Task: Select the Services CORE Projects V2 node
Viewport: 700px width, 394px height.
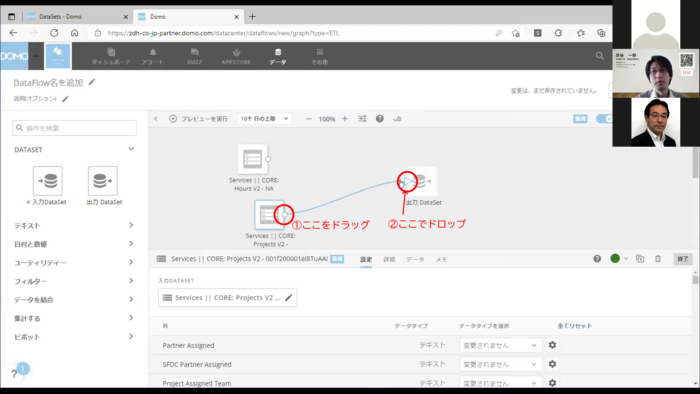Action: [269, 215]
